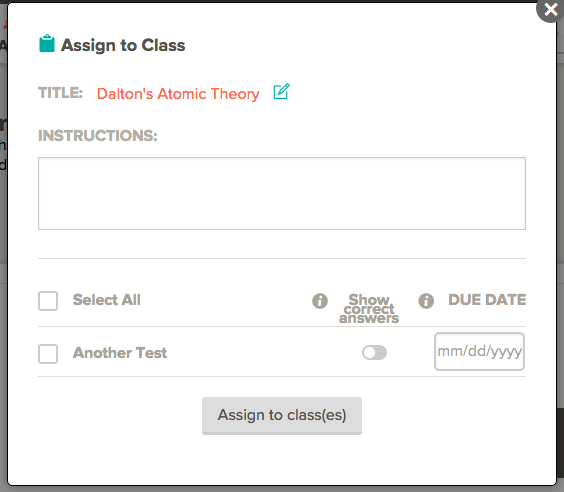The image size is (564, 492).
Task: Toggle Show correct answers for Another Test
Action: click(x=374, y=352)
